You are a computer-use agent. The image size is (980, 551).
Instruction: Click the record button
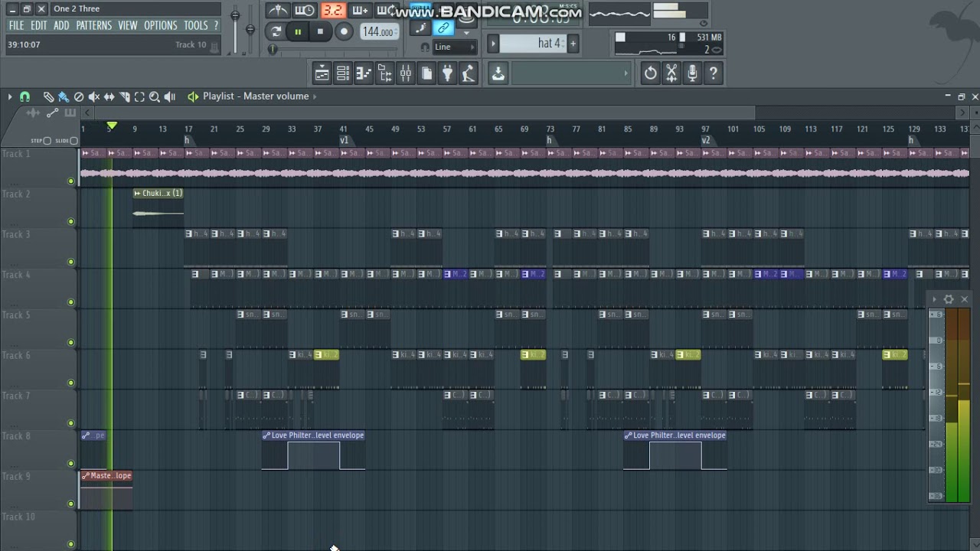tap(344, 31)
